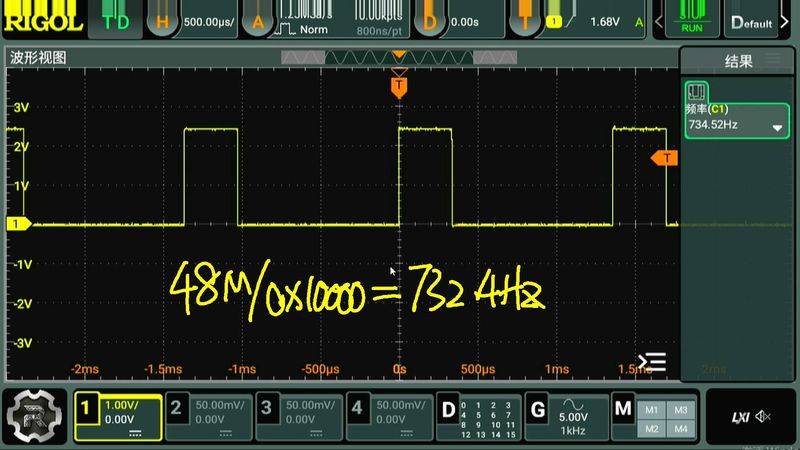Tap the 800ns/pt sample interval readout

(379, 31)
